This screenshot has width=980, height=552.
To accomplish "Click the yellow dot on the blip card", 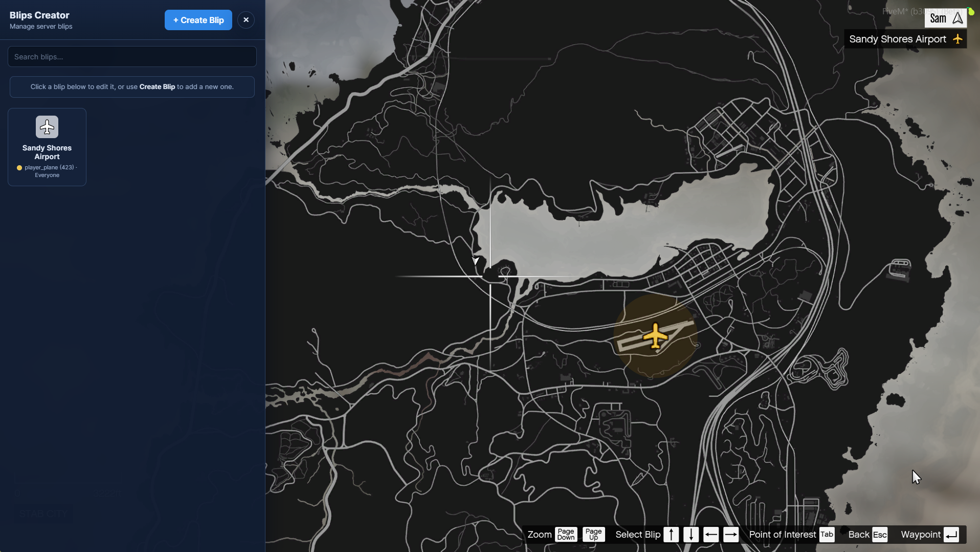I will tap(19, 168).
